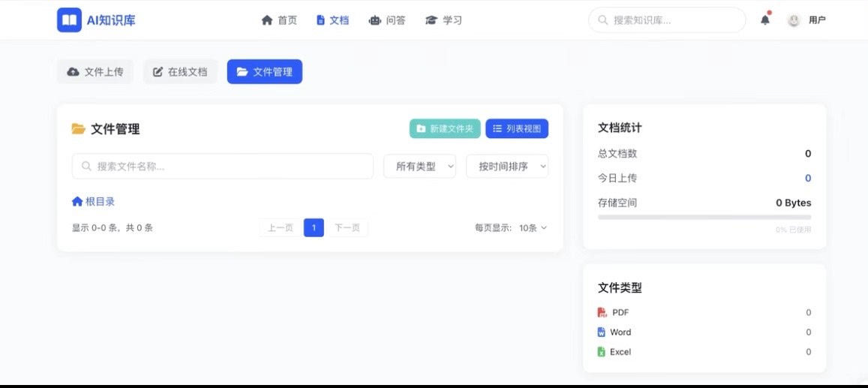868x388 pixels.
Task: Click the 文件类型 heading
Action: click(620, 288)
